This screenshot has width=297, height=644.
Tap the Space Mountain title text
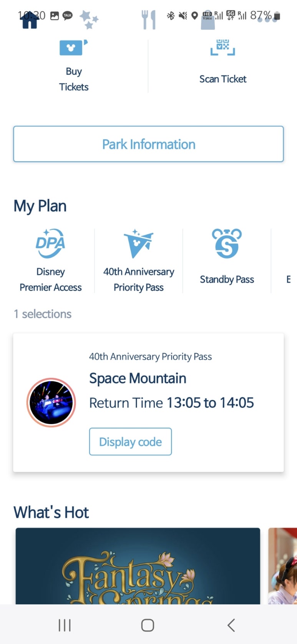tap(138, 378)
